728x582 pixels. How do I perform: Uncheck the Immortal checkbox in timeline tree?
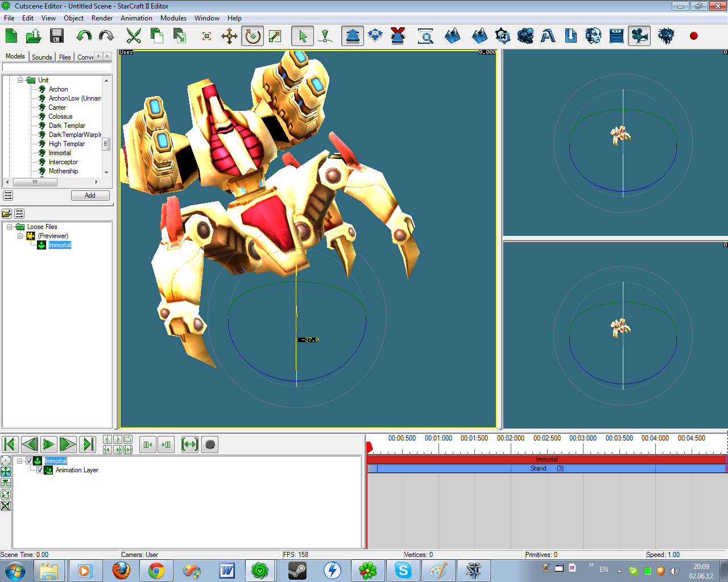coord(29,461)
